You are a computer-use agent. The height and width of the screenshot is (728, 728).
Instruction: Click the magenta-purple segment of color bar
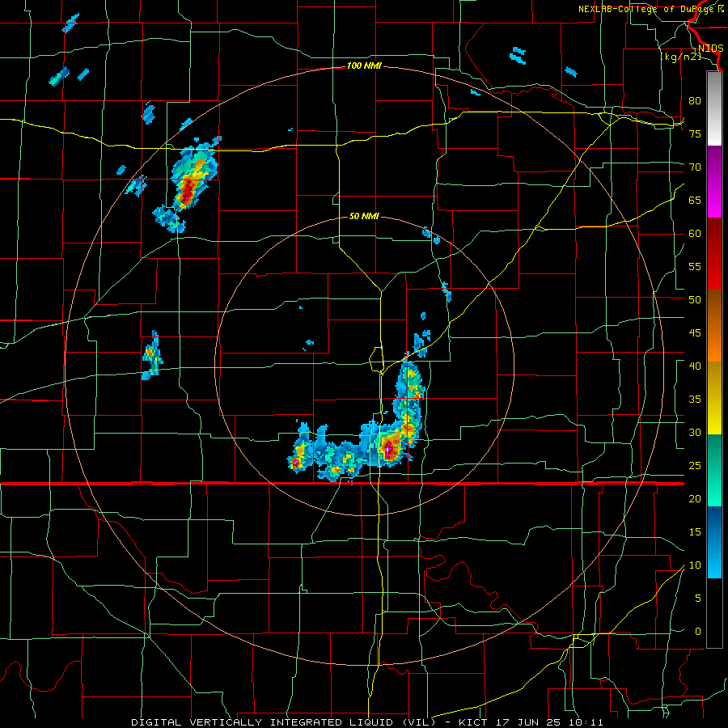[714, 181]
